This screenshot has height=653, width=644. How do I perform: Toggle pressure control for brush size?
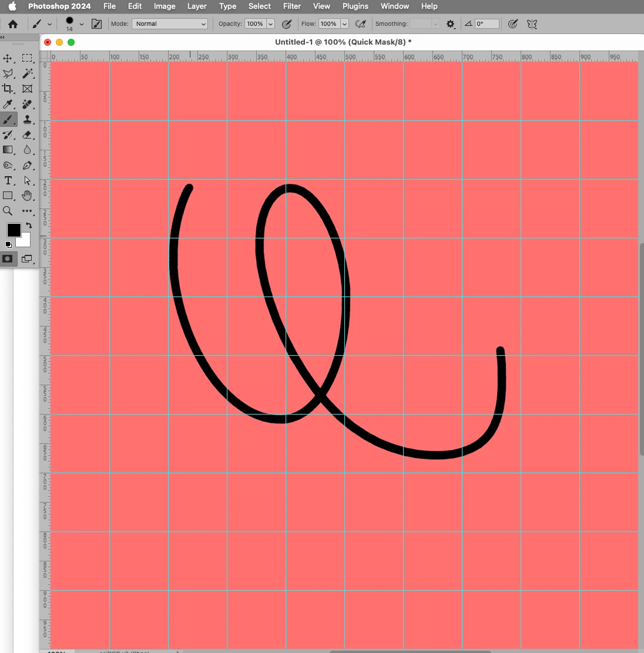click(513, 24)
